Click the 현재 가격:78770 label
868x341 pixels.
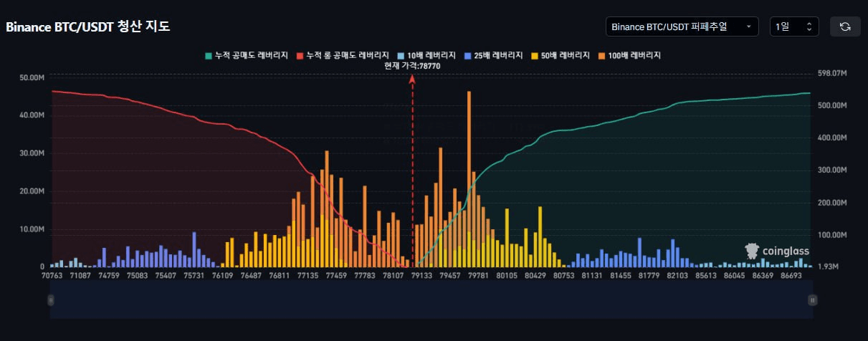412,65
